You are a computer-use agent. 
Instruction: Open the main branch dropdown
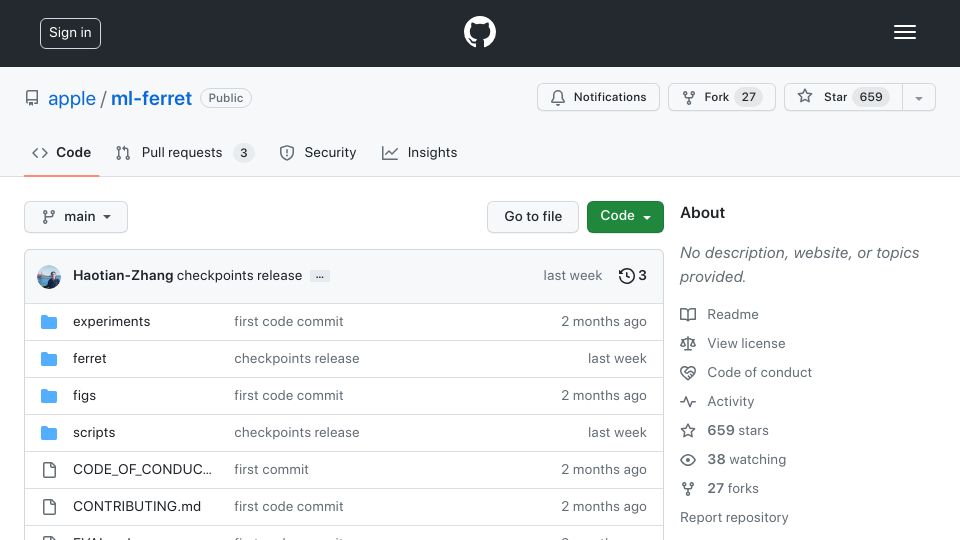click(x=76, y=217)
